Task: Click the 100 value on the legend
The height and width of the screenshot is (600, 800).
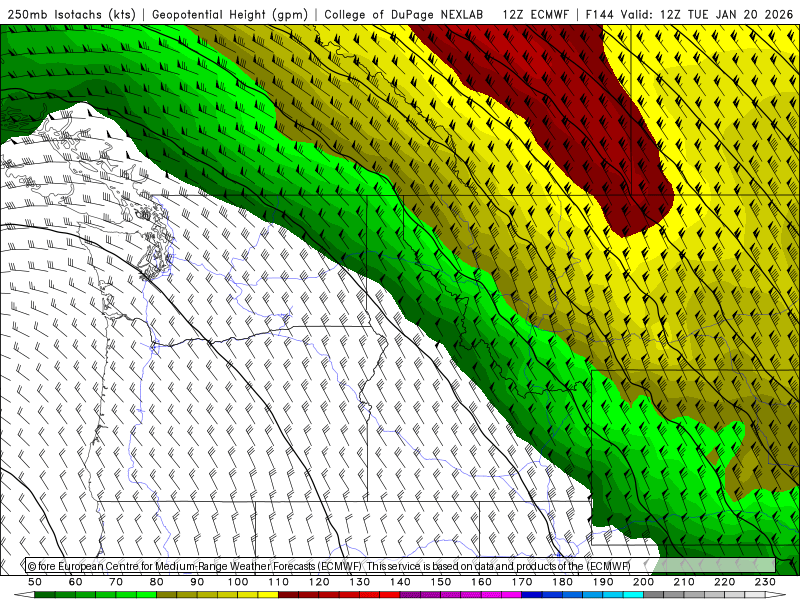Action: tap(238, 582)
